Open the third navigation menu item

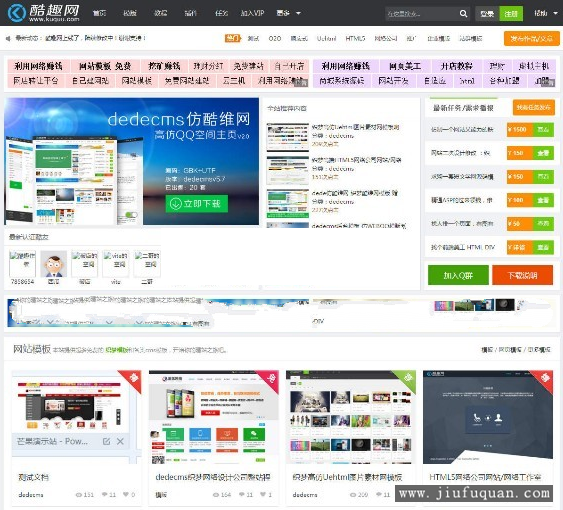(x=160, y=13)
